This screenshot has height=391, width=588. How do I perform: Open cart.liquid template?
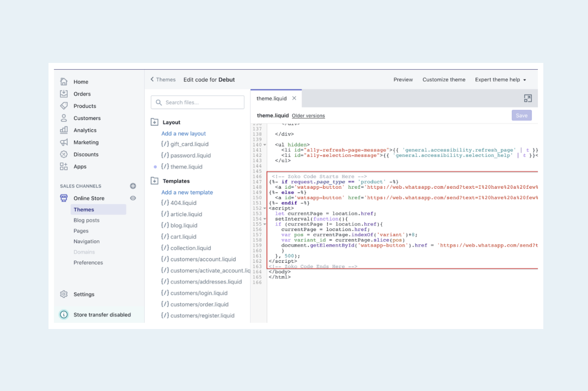point(184,237)
